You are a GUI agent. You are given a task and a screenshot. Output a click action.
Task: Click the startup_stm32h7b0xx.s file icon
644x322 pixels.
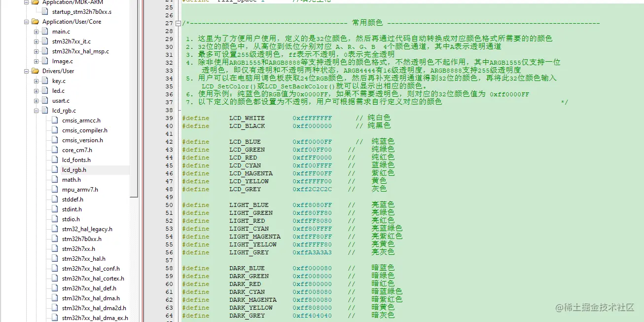click(x=45, y=12)
